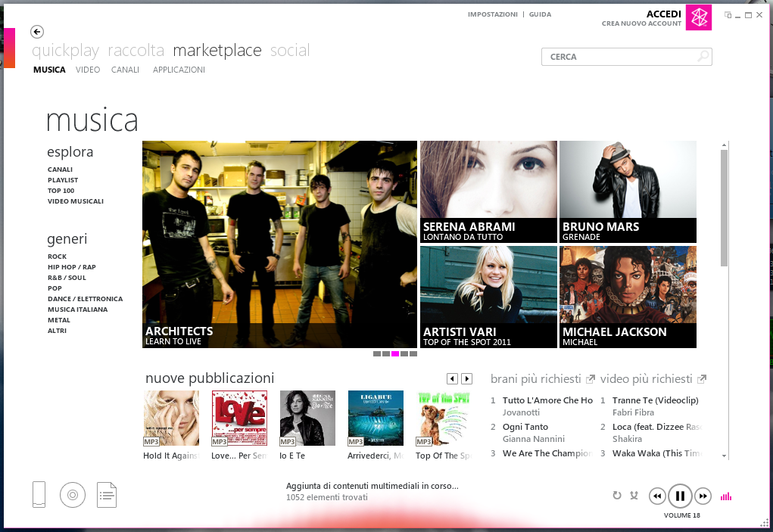The image size is (773, 532).
Task: Click Tutto L'Amore Che Ho track
Action: [547, 400]
